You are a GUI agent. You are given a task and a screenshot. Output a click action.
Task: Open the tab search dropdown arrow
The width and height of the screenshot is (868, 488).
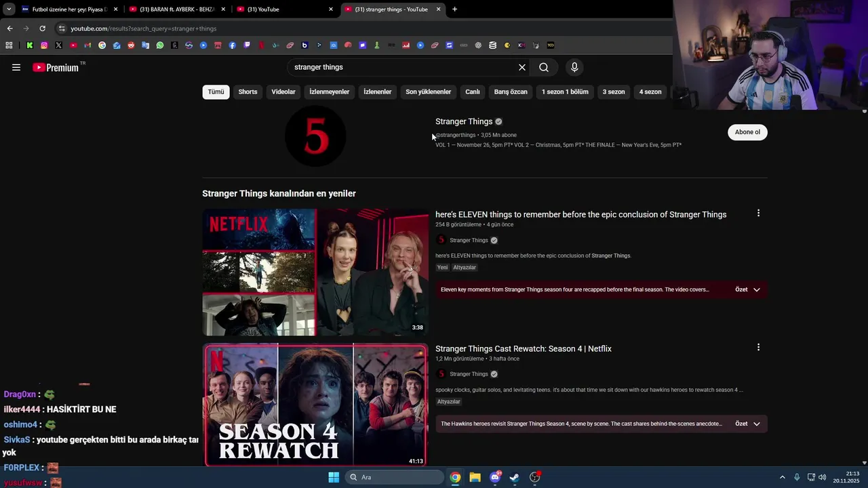coord(9,9)
